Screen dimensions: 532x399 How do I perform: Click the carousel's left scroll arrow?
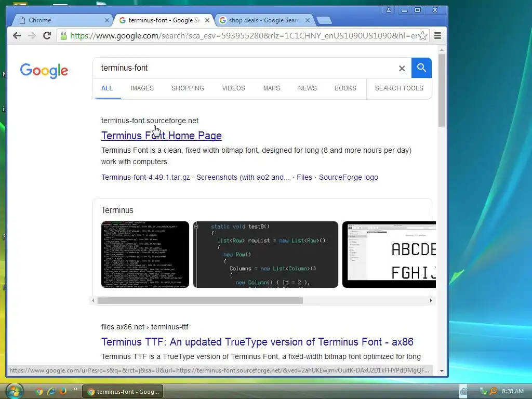[x=93, y=301]
